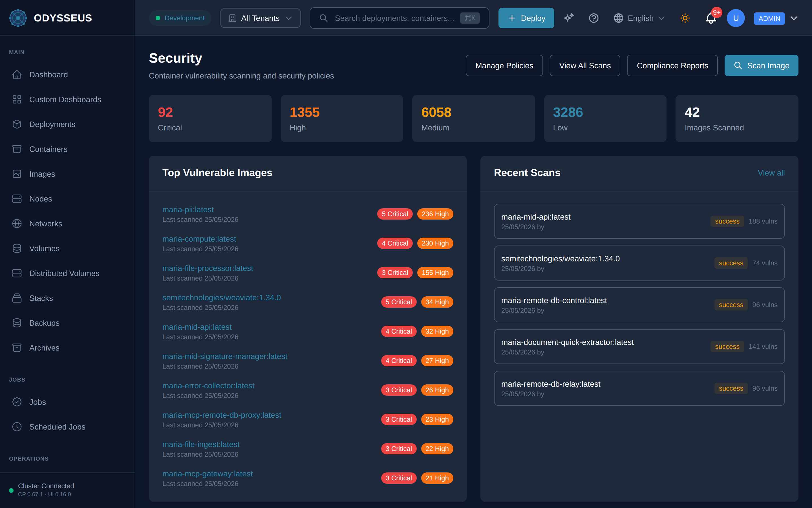Image resolution: width=812 pixels, height=508 pixels.
Task: Open Images in the sidebar
Action: point(67,174)
